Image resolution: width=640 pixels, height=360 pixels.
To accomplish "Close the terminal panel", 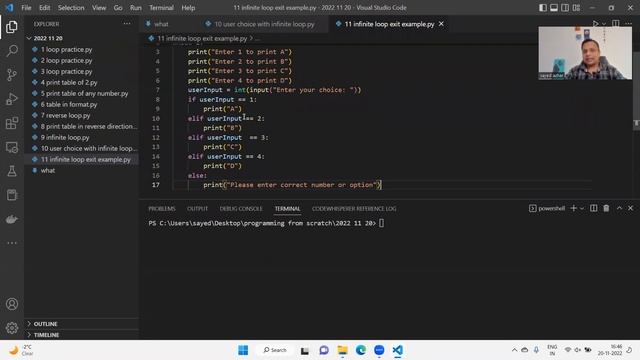I will click(x=631, y=208).
